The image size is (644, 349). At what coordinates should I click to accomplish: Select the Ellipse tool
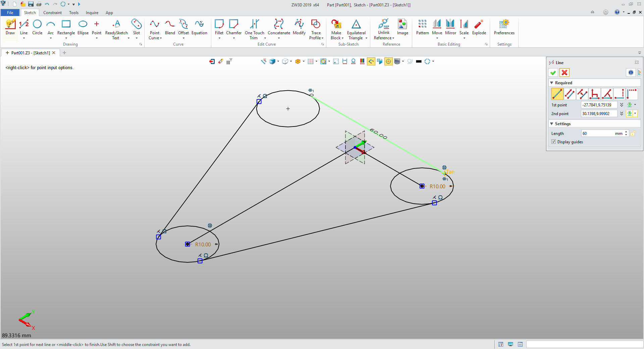coord(83,28)
